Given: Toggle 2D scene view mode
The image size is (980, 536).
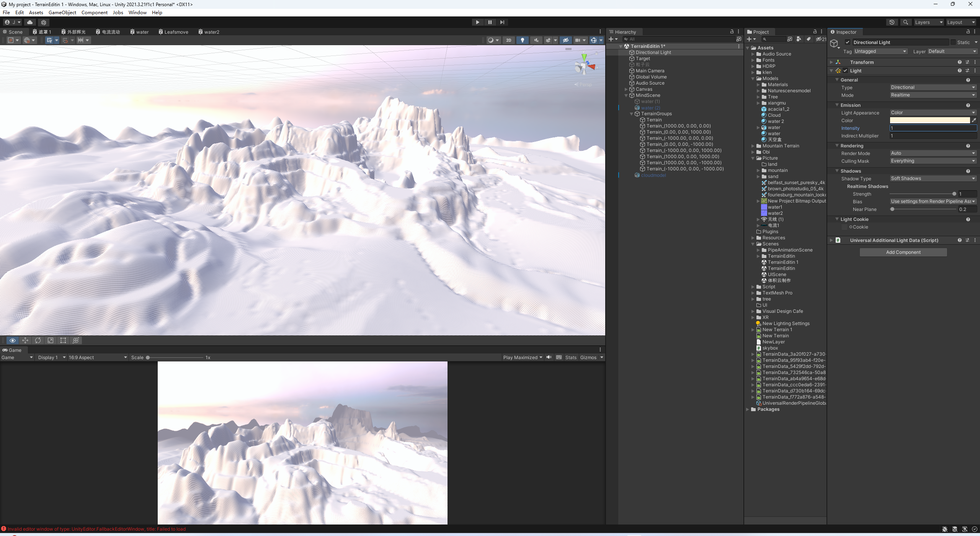Looking at the screenshot, I should (508, 40).
